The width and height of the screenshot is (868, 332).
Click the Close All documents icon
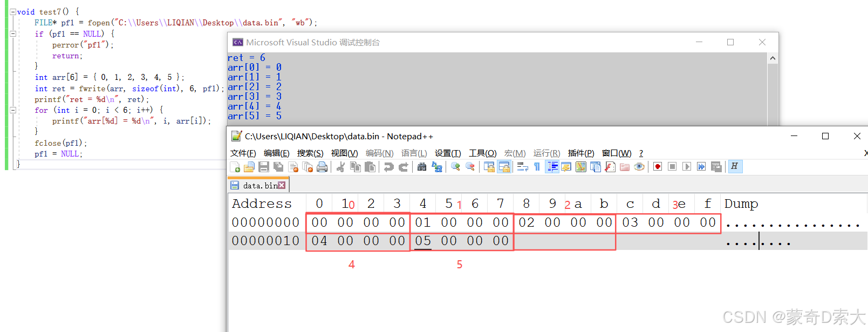(307, 167)
